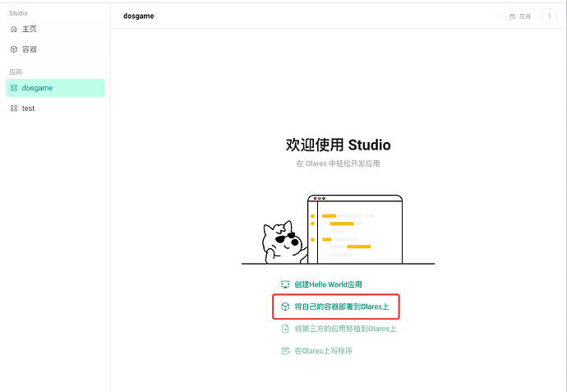Click the file icon beside 将第三方的应用移植到Olares上
Screen dimensions: 567x392
coord(285,329)
